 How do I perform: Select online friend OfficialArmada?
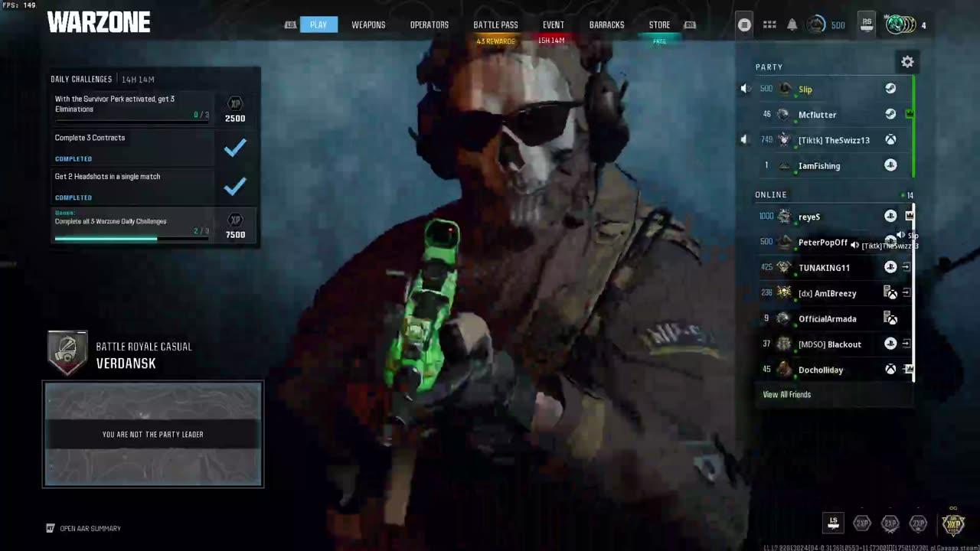[x=834, y=318]
